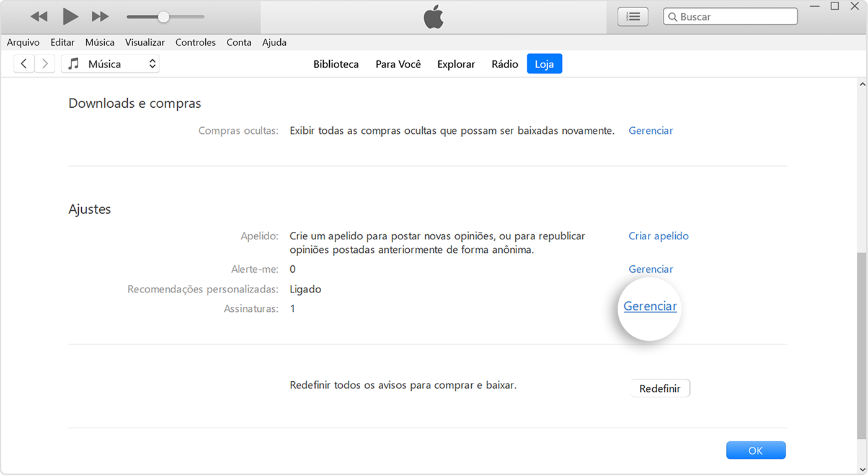Open the Visualizar menu
868x476 pixels.
click(145, 42)
